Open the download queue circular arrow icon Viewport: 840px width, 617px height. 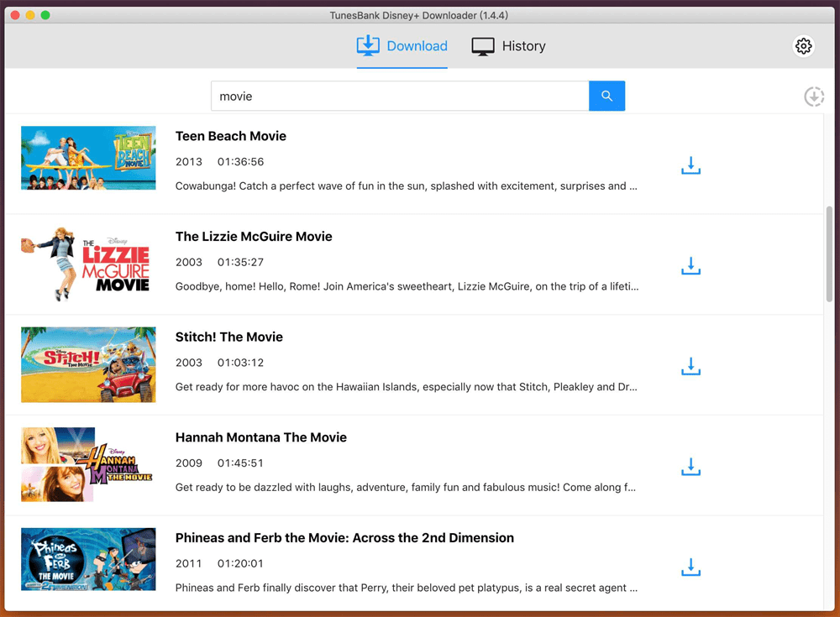point(814,97)
